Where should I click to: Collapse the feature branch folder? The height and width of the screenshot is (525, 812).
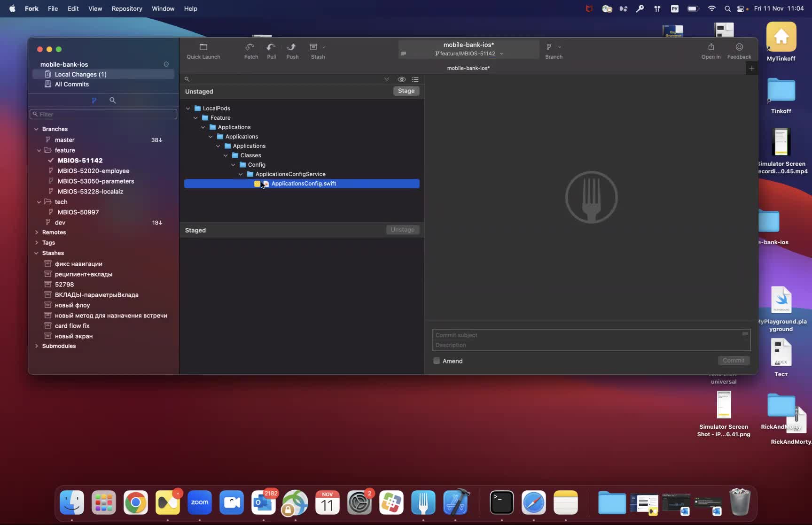point(39,150)
